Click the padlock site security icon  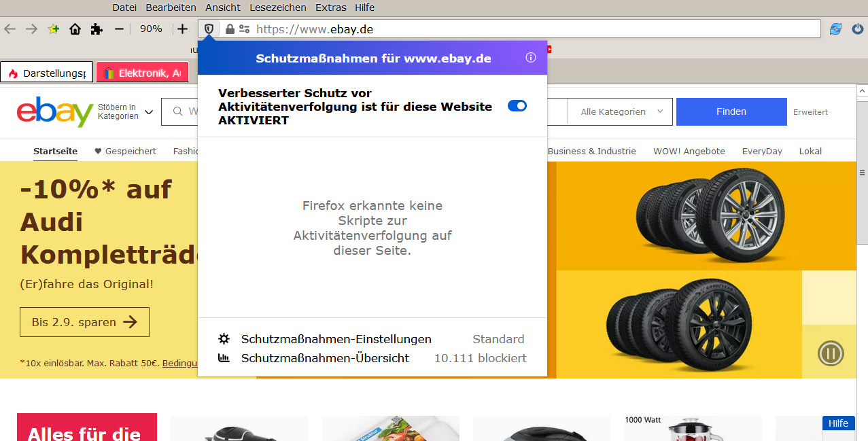(230, 29)
